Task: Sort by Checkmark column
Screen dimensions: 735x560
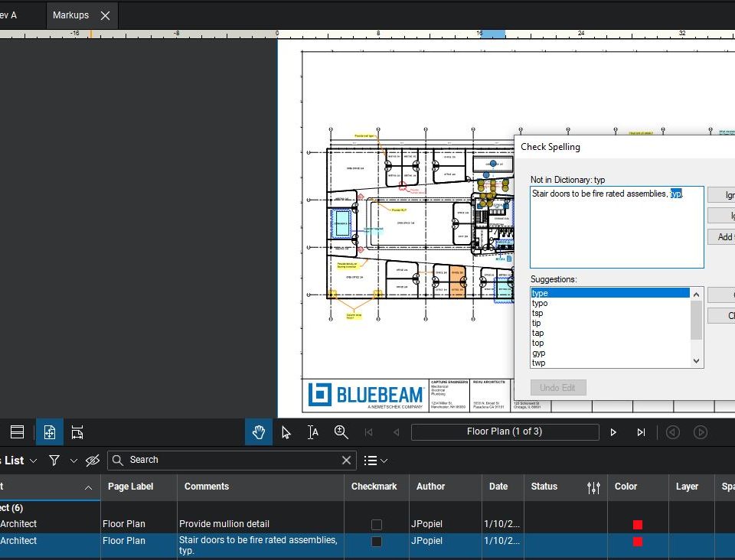Action: tap(376, 487)
